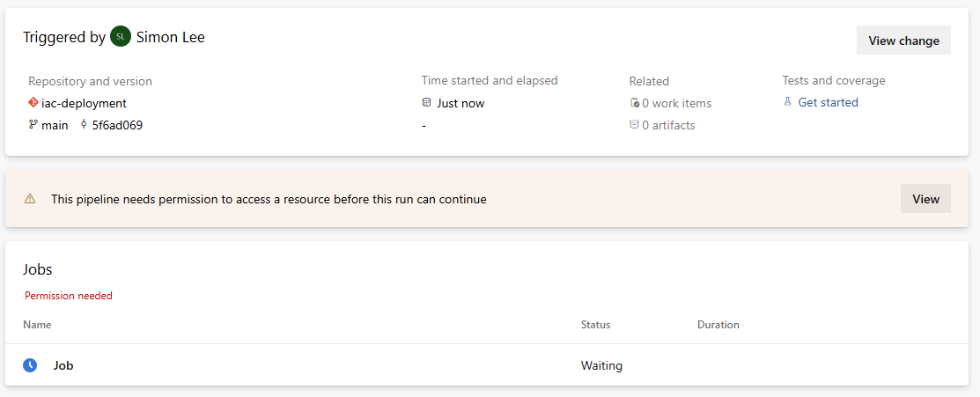Open the Job row entry
980x397 pixels.
(x=63, y=365)
